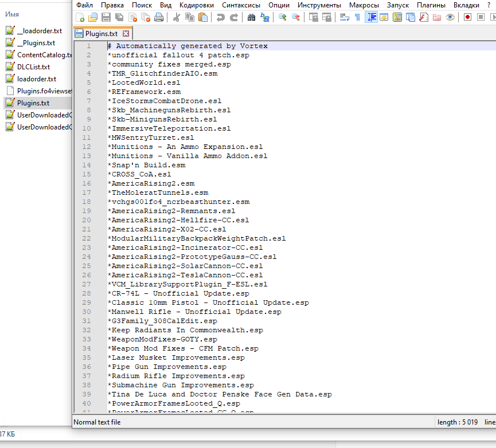Toggle synchronized horizontal scrolling
The width and height of the screenshot is (496, 448).
point(326,17)
